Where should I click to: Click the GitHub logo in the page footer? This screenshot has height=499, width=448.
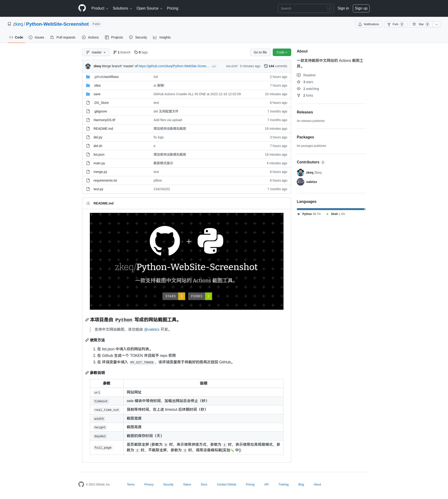[x=81, y=484]
